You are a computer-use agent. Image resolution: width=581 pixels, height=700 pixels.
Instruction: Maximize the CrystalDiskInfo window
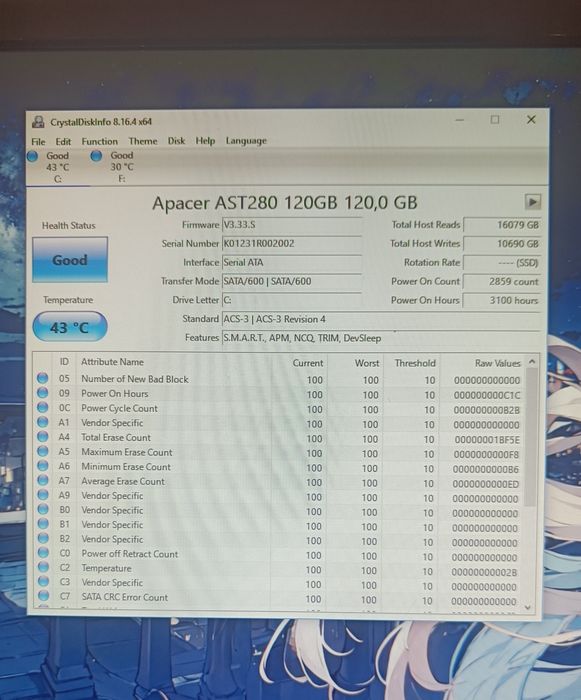495,120
